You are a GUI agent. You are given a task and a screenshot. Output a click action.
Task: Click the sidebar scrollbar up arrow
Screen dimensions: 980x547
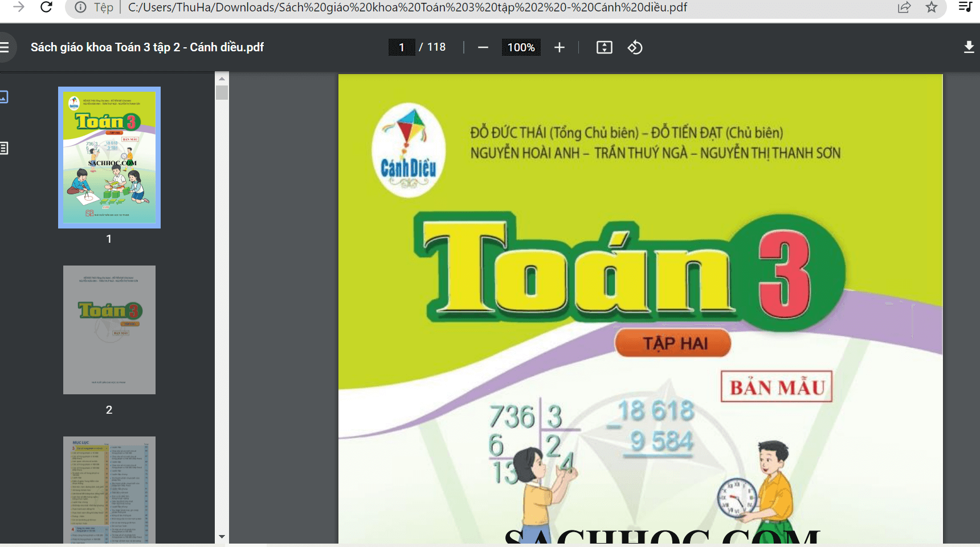tap(222, 78)
